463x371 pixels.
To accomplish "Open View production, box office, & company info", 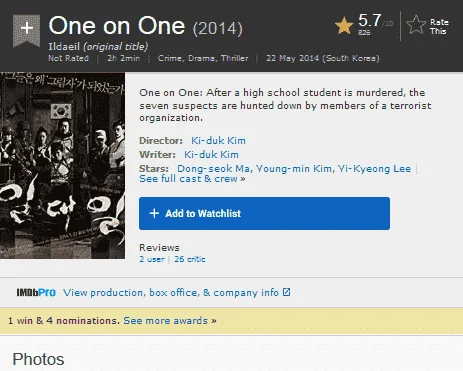I will (x=171, y=293).
